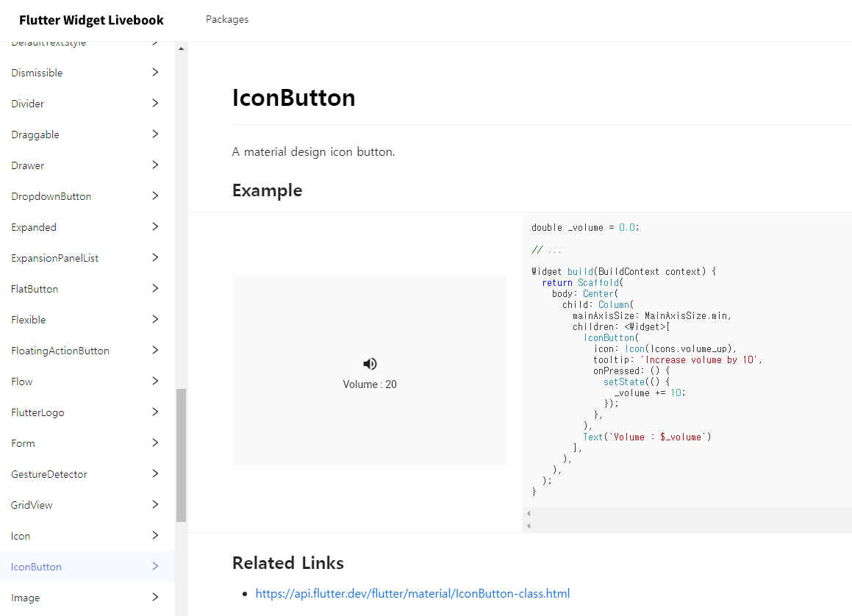
Task: Click the Form chevron arrow
Action: point(155,443)
